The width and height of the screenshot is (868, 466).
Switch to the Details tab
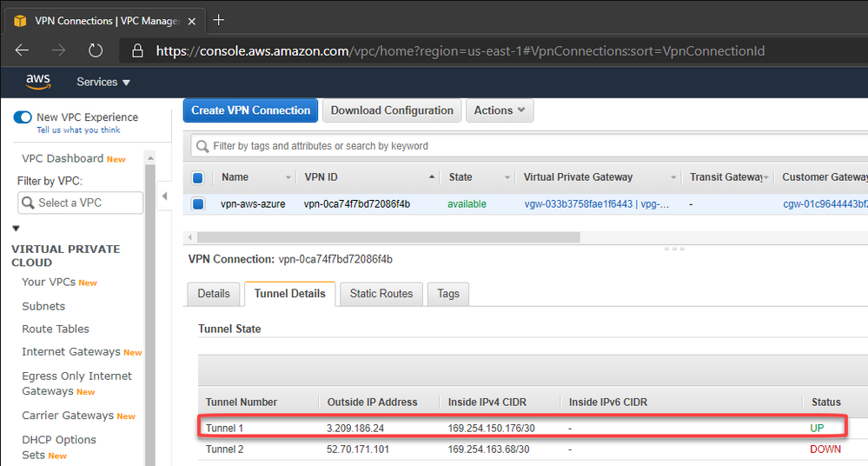point(214,294)
